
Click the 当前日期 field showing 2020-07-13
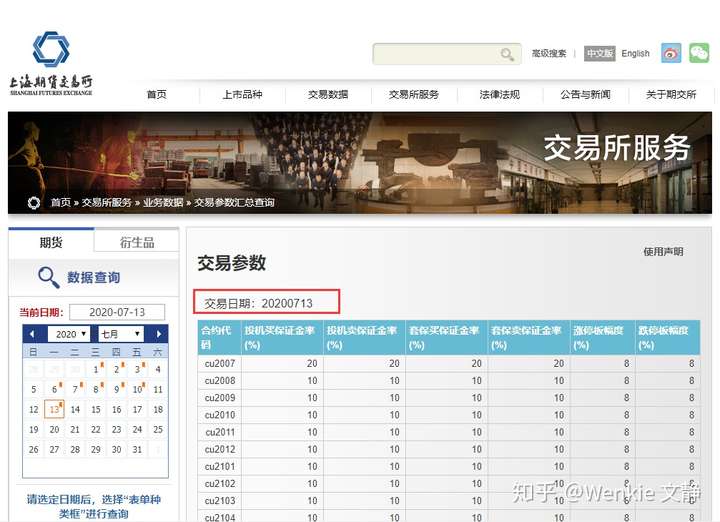point(117,312)
